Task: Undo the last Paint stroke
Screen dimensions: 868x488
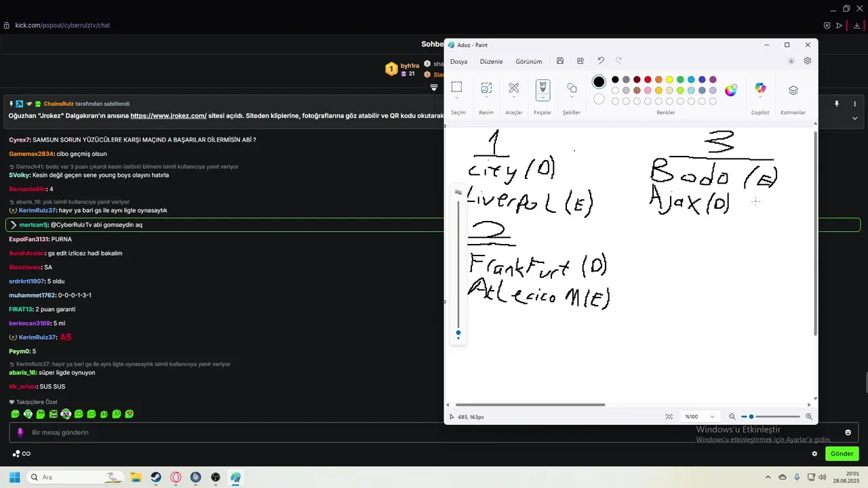Action: click(601, 61)
